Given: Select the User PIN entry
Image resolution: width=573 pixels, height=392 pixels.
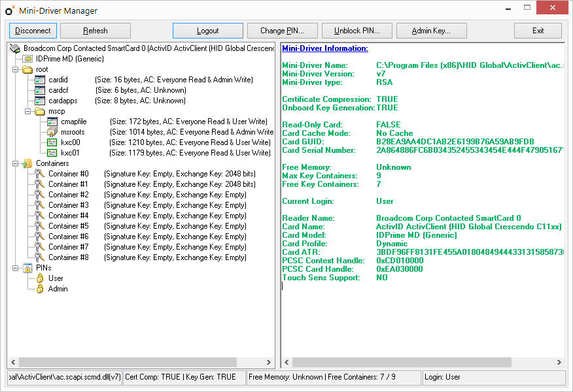Looking at the screenshot, I should [56, 278].
